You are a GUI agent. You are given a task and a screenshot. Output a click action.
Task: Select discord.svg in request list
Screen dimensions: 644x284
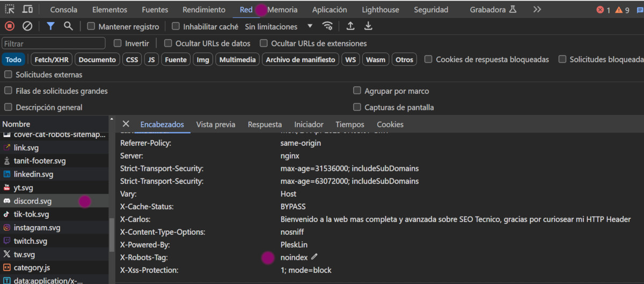32,201
